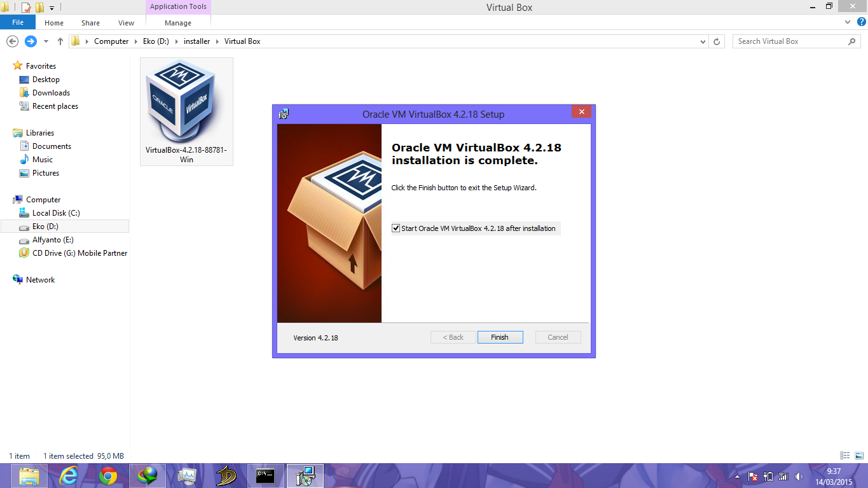The image size is (868, 488).
Task: Switch to the Home ribbon tab
Action: point(54,23)
